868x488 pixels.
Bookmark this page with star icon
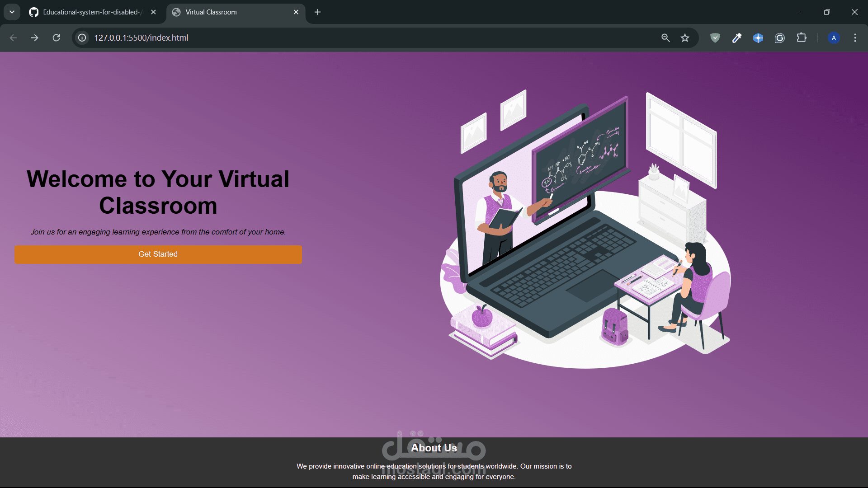(x=685, y=38)
